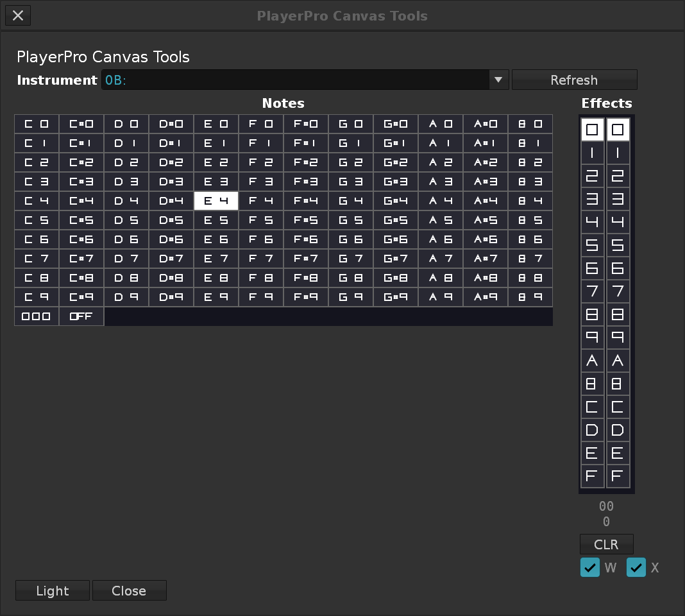
Task: Select note E 1 cell
Action: point(216,143)
